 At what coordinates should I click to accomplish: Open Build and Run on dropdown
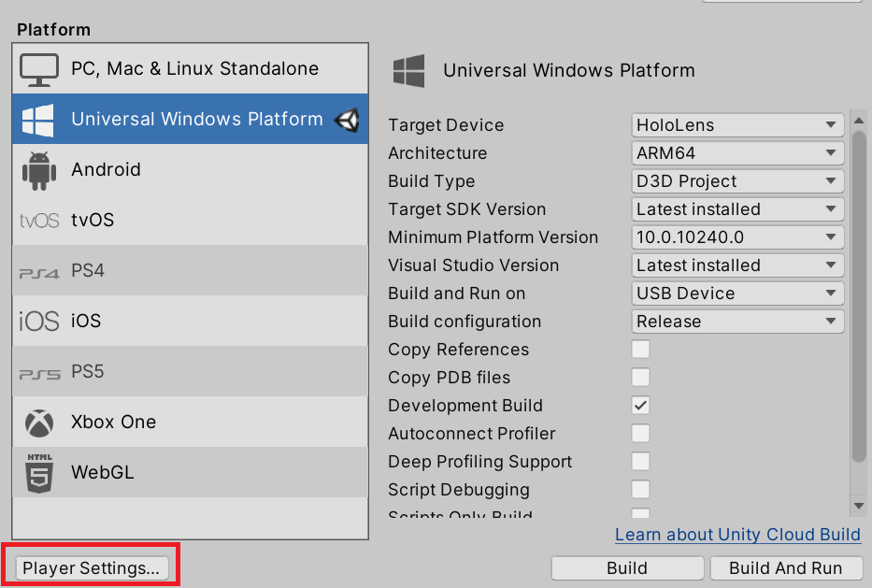point(737,294)
